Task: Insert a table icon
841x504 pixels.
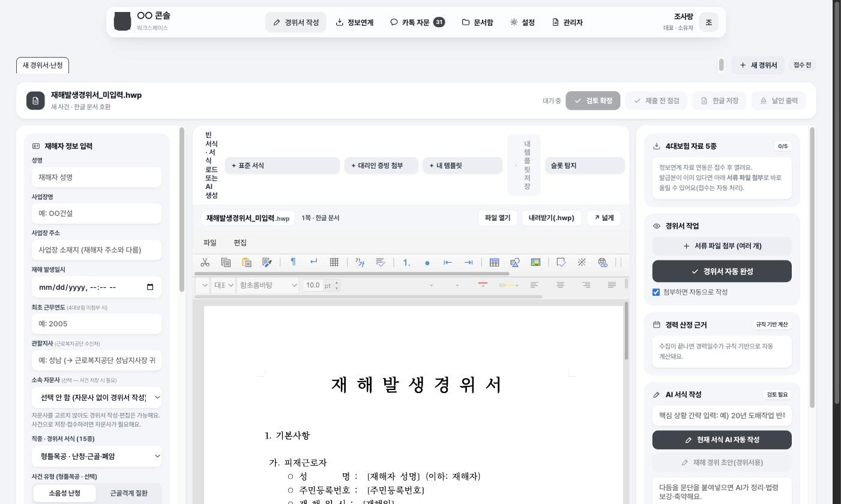Action: pyautogui.click(x=494, y=262)
